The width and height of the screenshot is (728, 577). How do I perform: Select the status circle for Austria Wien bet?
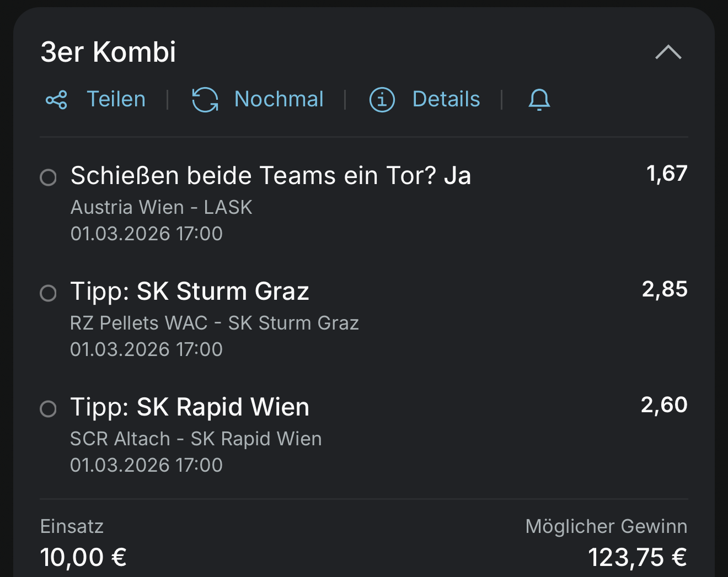49,177
